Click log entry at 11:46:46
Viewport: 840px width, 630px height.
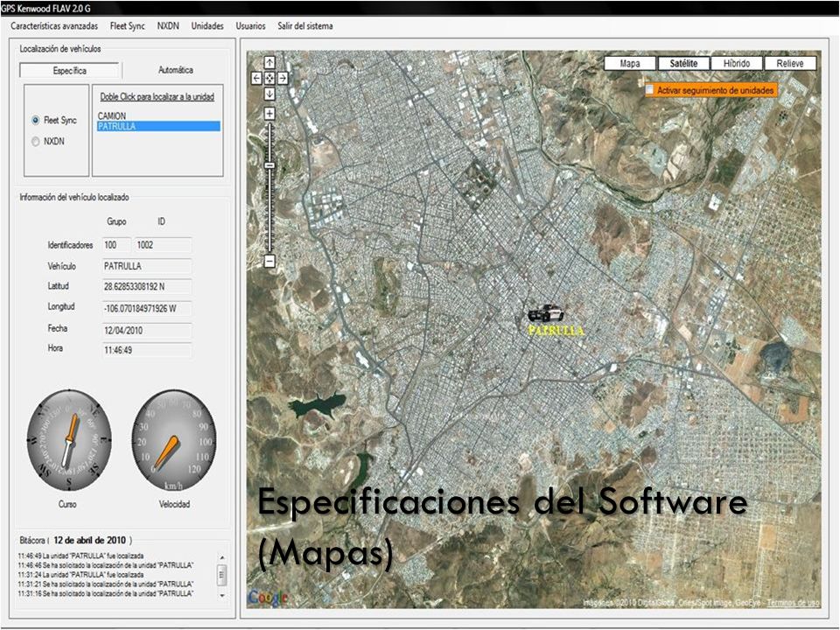106,565
